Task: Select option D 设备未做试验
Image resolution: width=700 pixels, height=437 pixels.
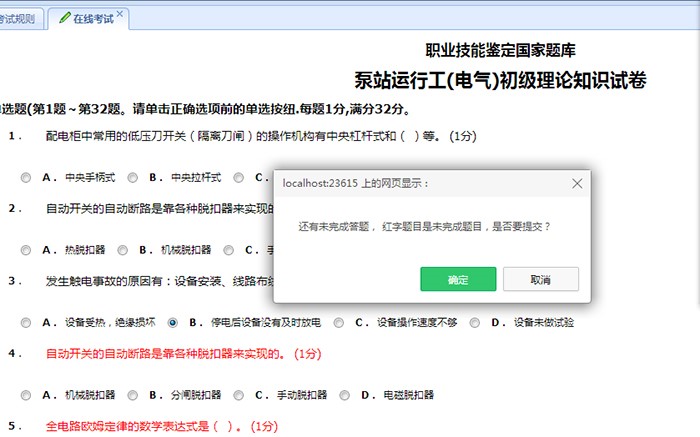Action: click(x=475, y=323)
